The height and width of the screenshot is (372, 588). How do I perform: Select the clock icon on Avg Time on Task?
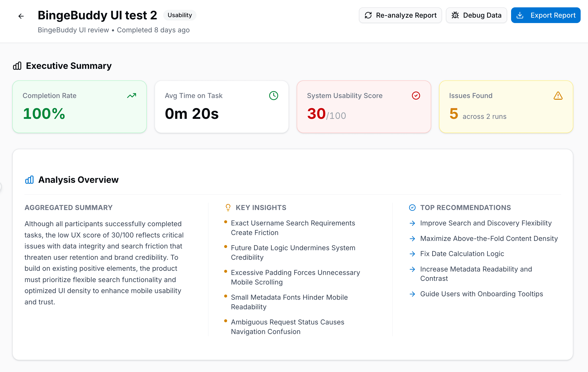273,96
